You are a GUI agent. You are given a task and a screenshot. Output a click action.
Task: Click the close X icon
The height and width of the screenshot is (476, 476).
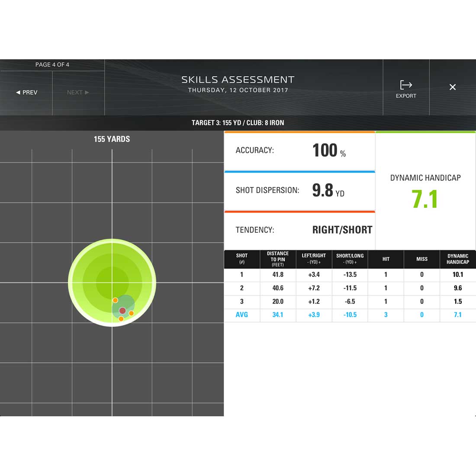(x=452, y=87)
